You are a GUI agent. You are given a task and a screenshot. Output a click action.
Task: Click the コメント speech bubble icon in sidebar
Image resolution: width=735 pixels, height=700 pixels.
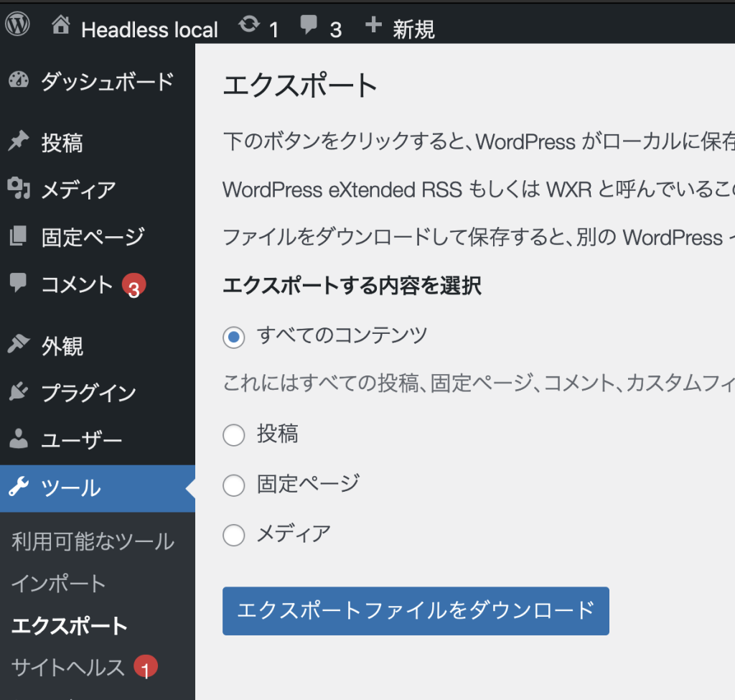18,283
